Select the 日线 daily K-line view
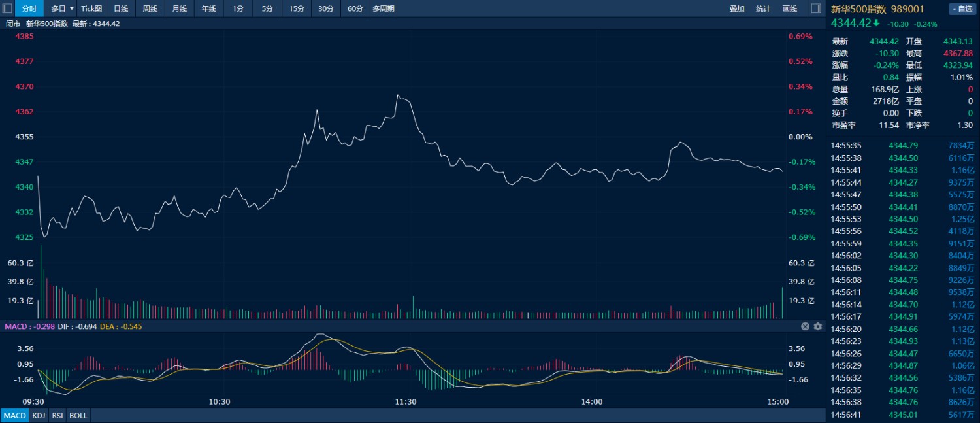980x423 pixels. 121,8
